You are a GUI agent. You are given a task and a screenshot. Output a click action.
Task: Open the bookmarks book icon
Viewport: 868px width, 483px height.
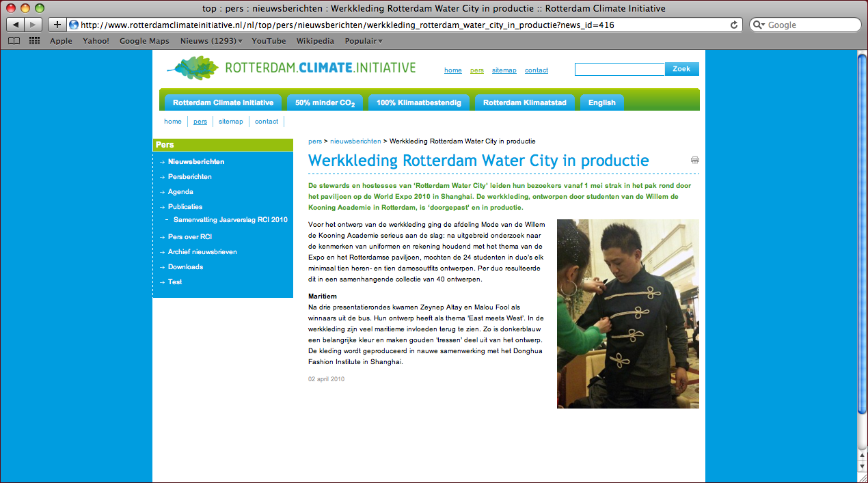coord(14,41)
